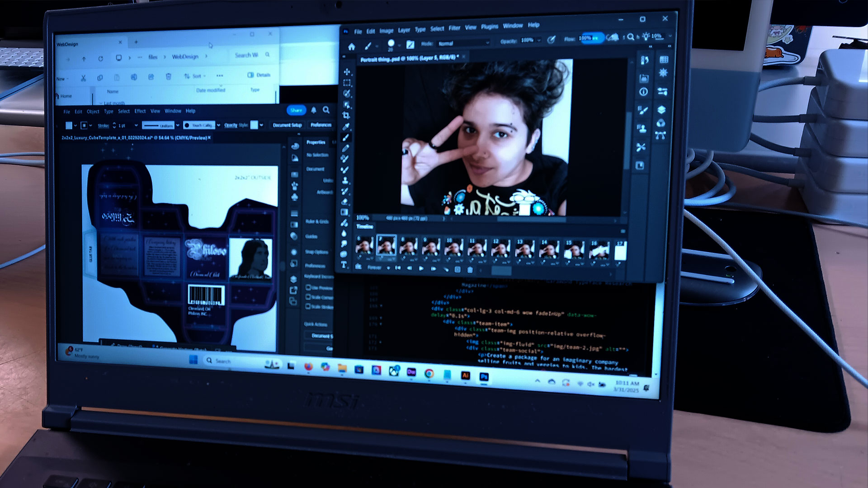Click delete trash icon in File Explorer
This screenshot has height=488, width=868.
(168, 77)
